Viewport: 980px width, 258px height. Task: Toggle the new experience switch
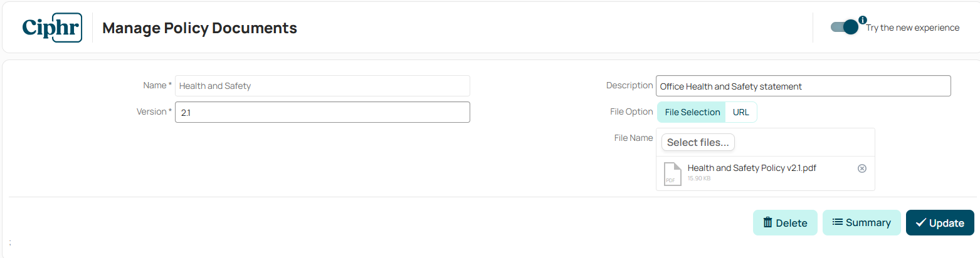845,27
